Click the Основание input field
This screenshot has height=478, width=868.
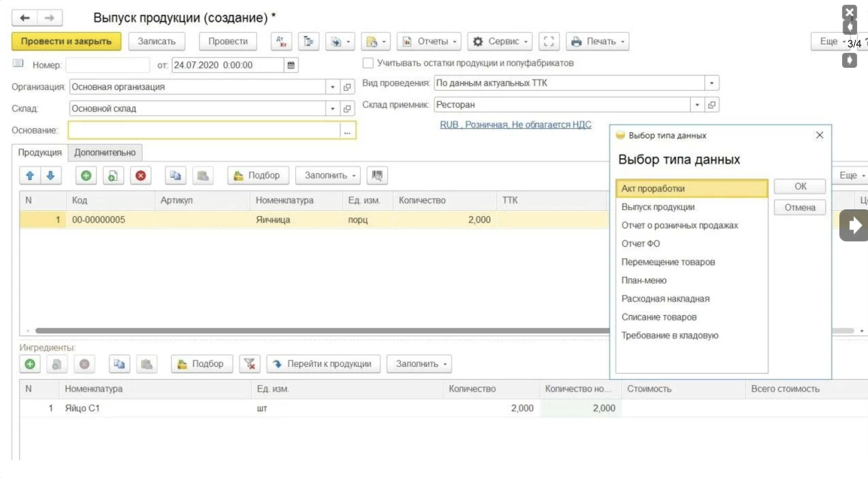204,130
